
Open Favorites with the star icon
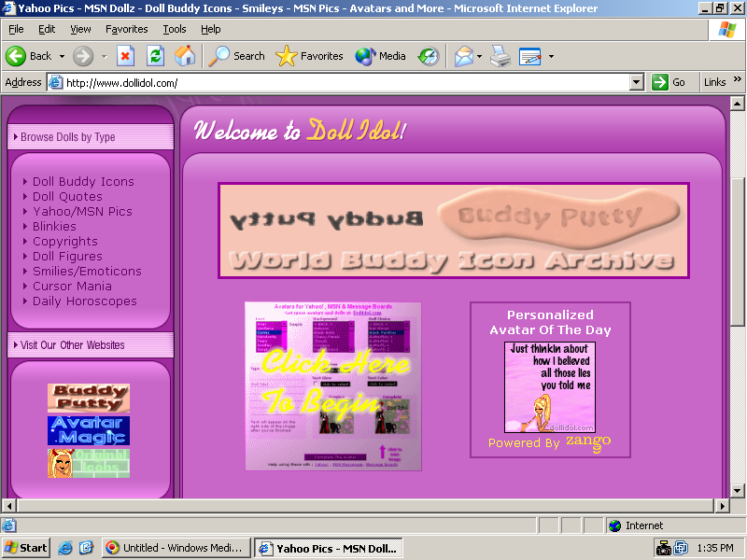[x=286, y=56]
